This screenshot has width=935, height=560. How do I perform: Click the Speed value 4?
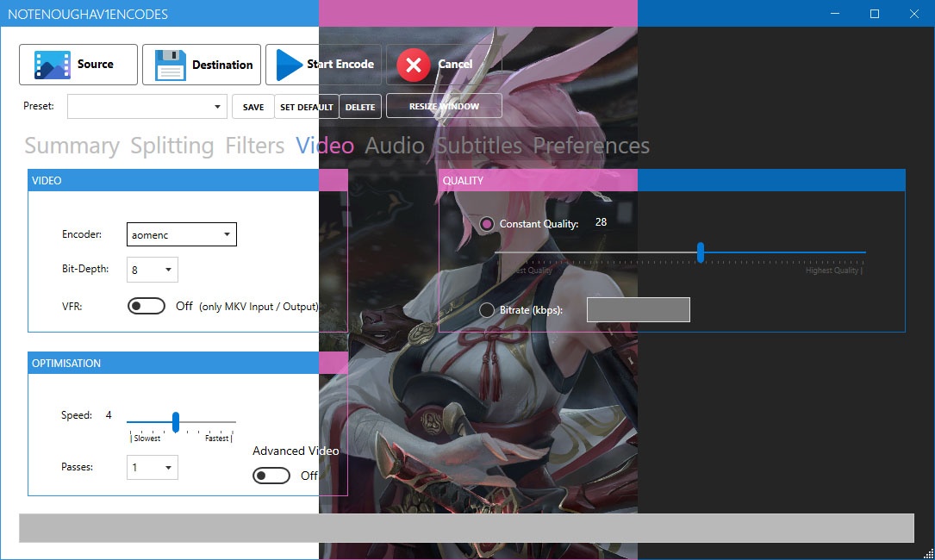click(109, 415)
